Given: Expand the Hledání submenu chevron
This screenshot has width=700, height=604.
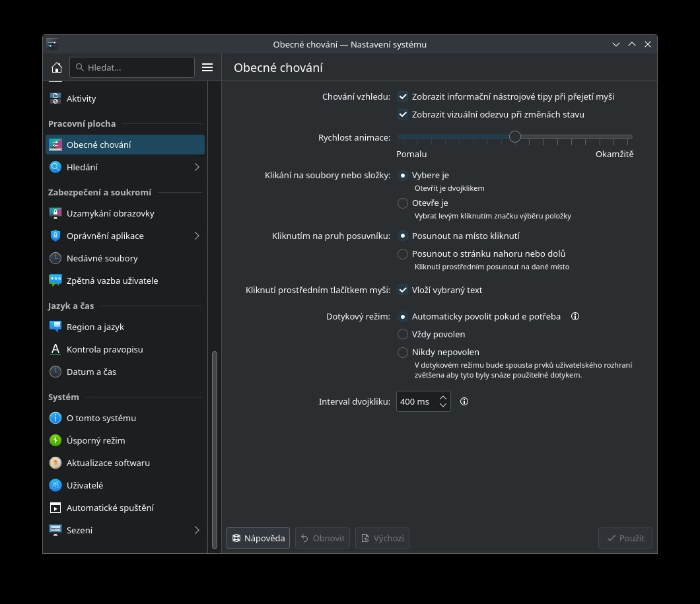Looking at the screenshot, I should (197, 167).
